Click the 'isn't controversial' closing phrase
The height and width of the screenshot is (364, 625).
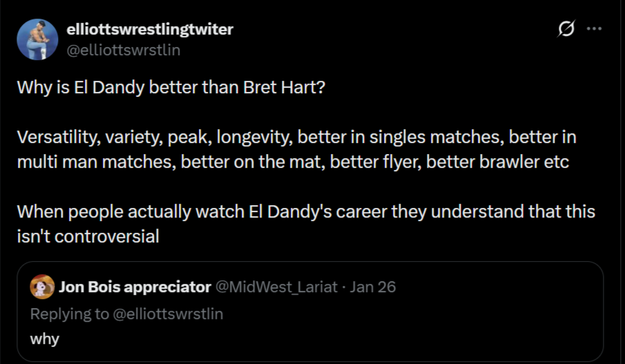(x=88, y=237)
